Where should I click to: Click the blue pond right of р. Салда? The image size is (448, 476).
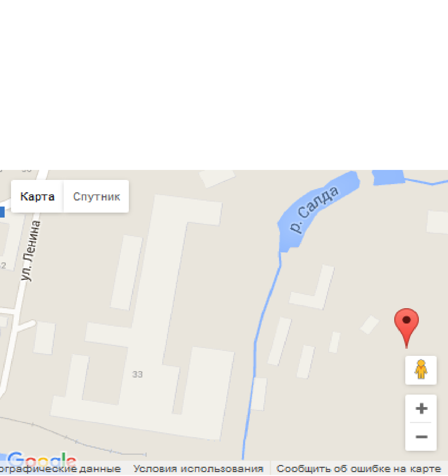(x=389, y=177)
